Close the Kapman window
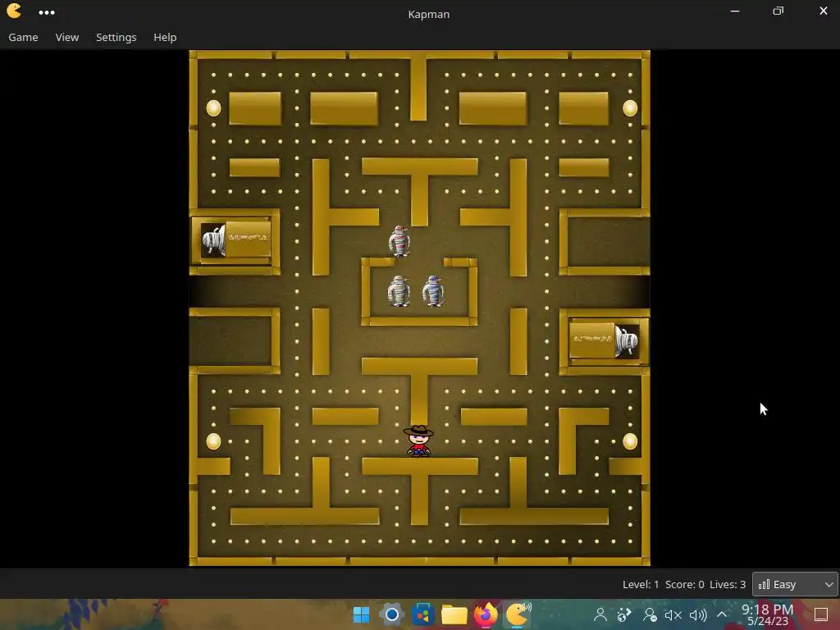Image resolution: width=840 pixels, height=630 pixels. click(824, 11)
